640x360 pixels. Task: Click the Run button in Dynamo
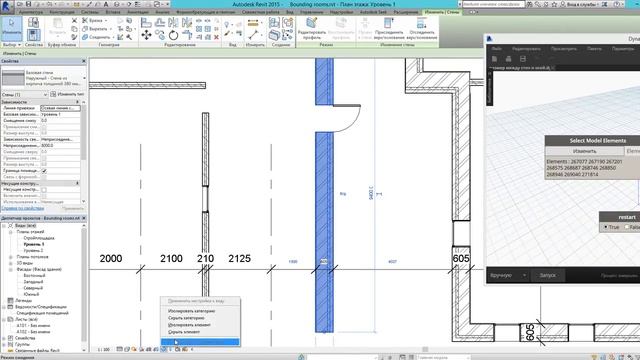point(548,276)
